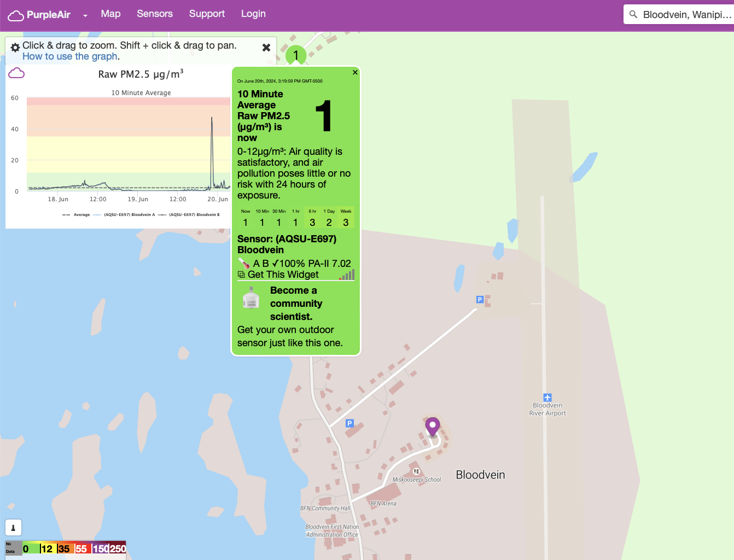Click the Bloodvein River Airport icon
Screen dimensions: 734x560
(x=547, y=398)
